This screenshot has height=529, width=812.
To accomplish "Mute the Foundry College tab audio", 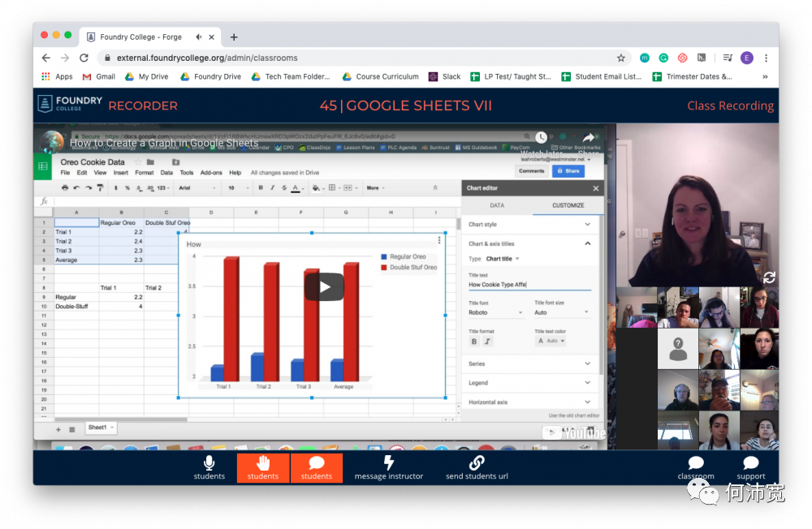I will click(199, 37).
